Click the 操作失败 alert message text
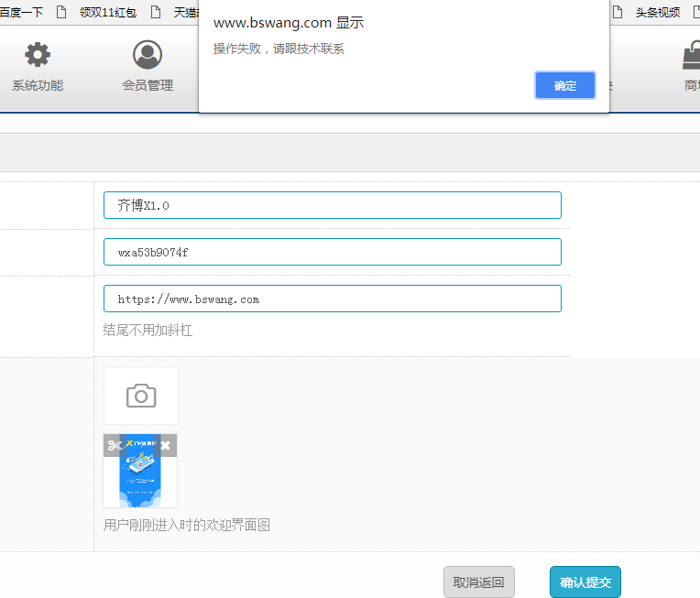 [279, 49]
